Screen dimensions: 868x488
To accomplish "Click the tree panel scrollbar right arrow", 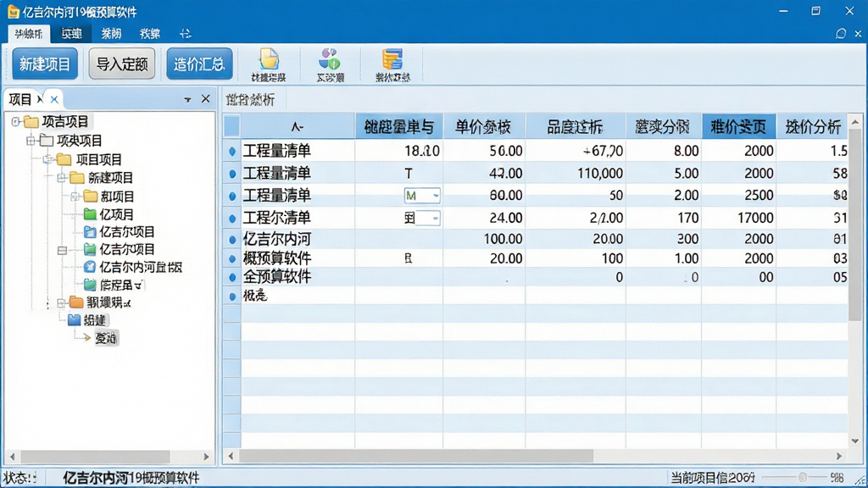I will coord(206,457).
